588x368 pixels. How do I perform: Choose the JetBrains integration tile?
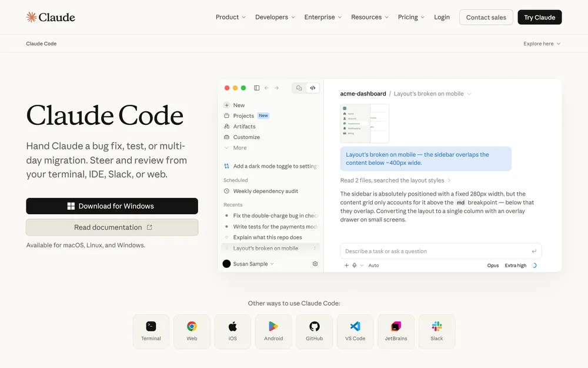coord(396,331)
